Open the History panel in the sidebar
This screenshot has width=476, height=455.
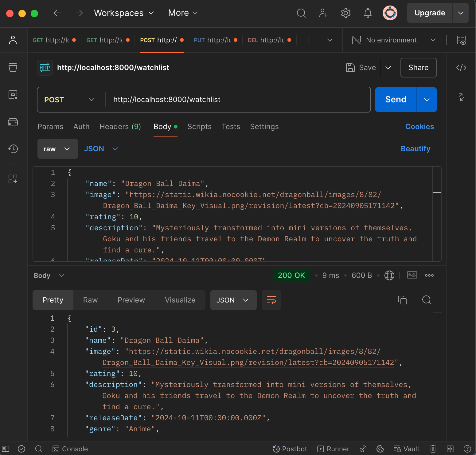coord(13,149)
